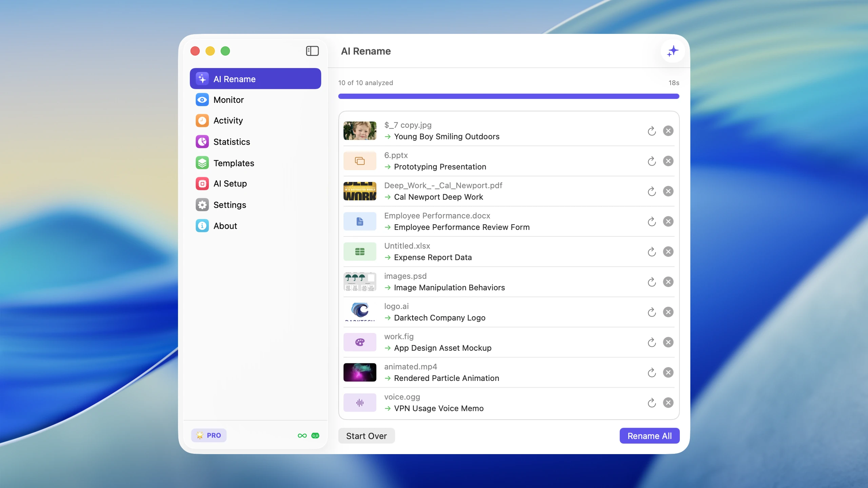868x488 pixels.
Task: Click the green infinity icon
Action: [x=302, y=436]
